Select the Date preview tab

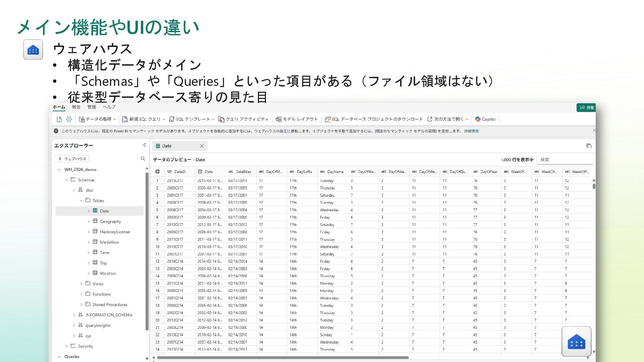[180, 146]
